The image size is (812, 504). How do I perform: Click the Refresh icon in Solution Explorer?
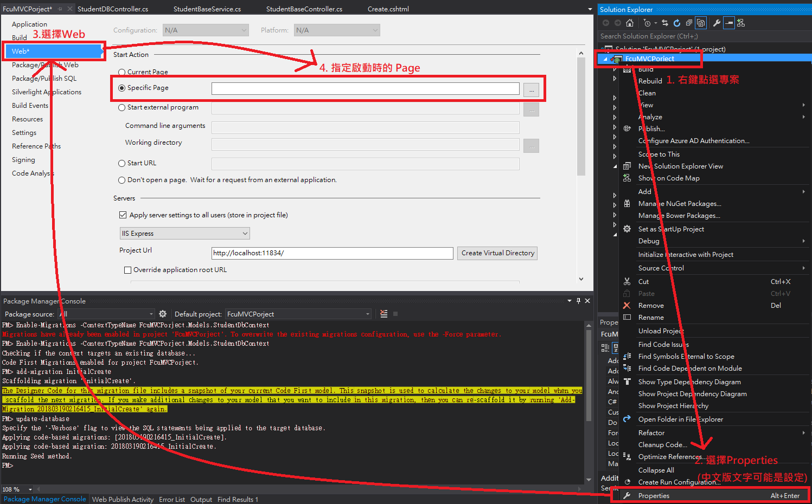(677, 23)
